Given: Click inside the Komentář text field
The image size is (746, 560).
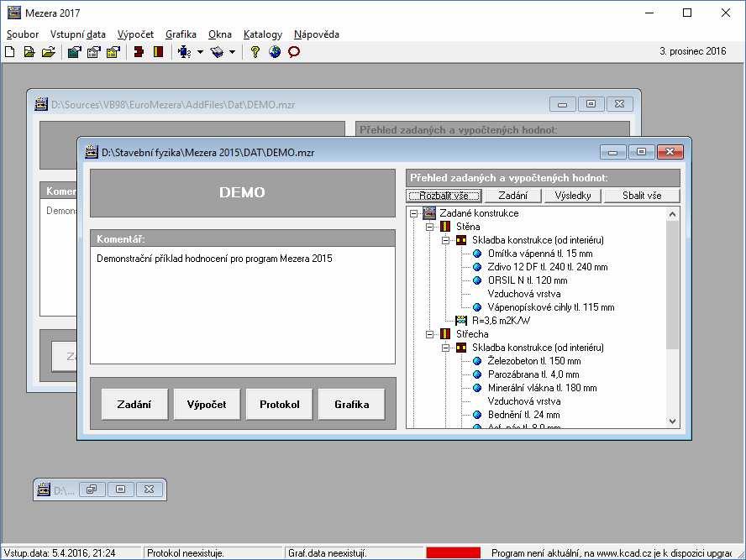Looking at the screenshot, I should click(x=243, y=305).
